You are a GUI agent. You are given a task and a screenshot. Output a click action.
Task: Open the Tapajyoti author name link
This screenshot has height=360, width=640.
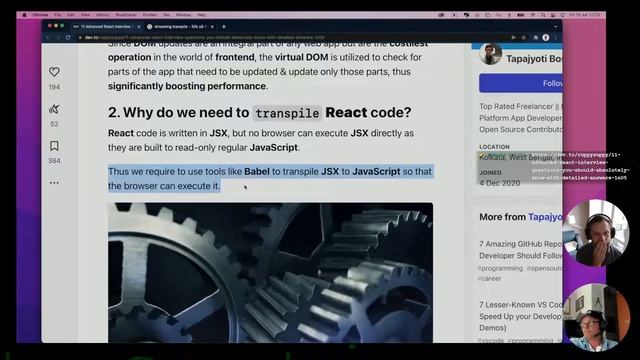534,59
